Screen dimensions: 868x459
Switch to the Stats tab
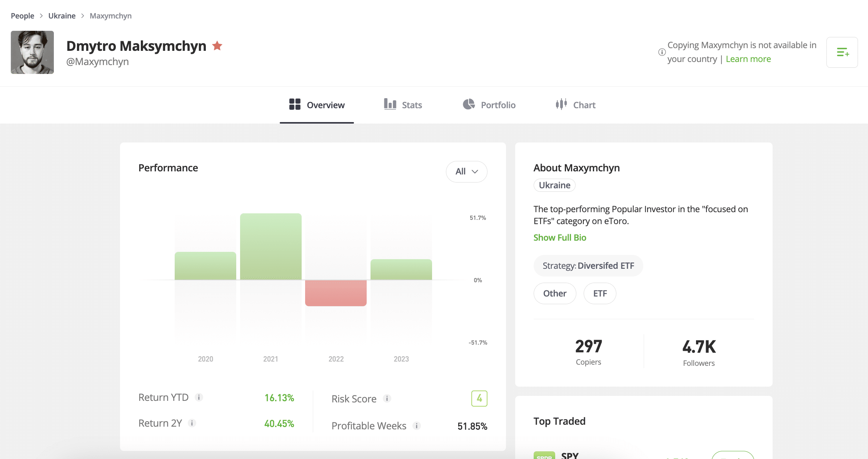(403, 105)
